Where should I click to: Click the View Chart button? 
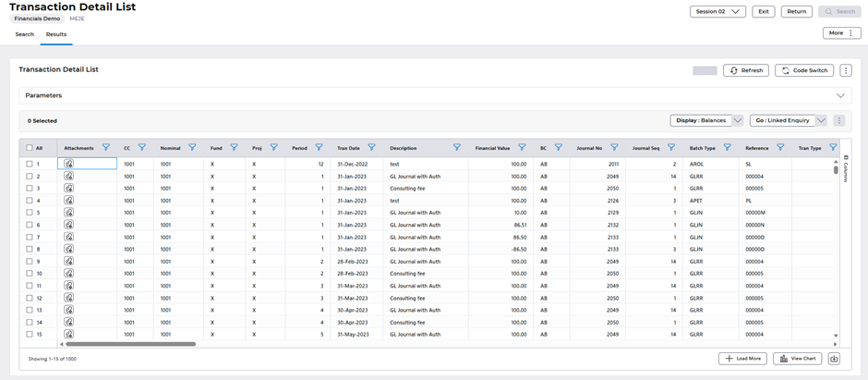(798, 359)
